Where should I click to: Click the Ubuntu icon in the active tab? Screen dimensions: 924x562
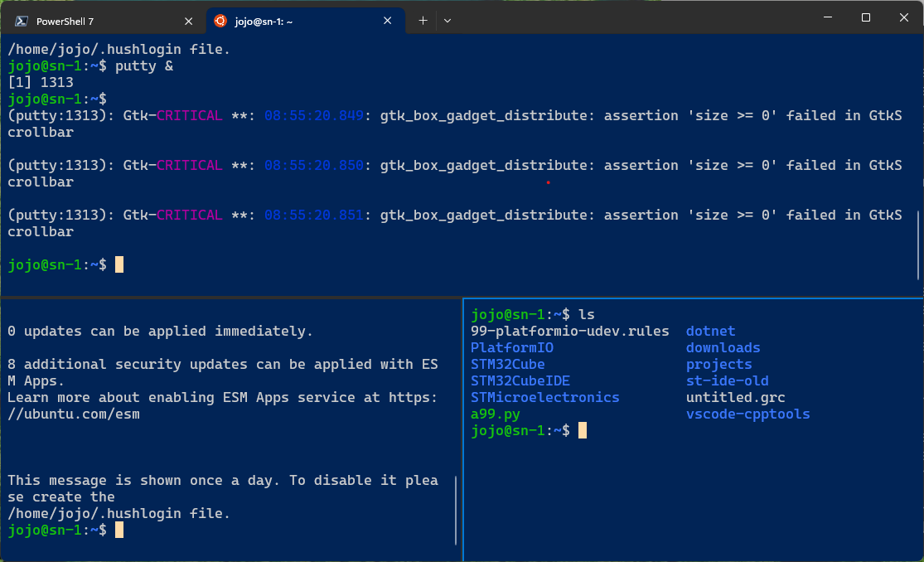pyautogui.click(x=220, y=21)
